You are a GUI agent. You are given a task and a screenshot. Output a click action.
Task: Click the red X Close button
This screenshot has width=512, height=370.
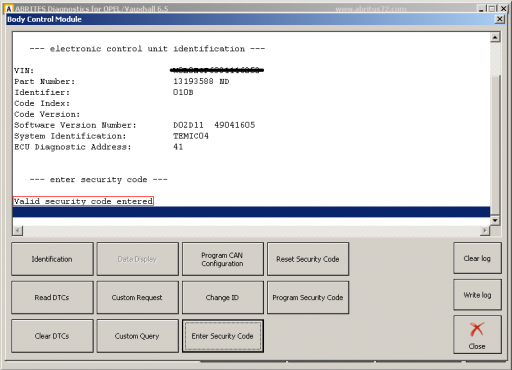[477, 335]
